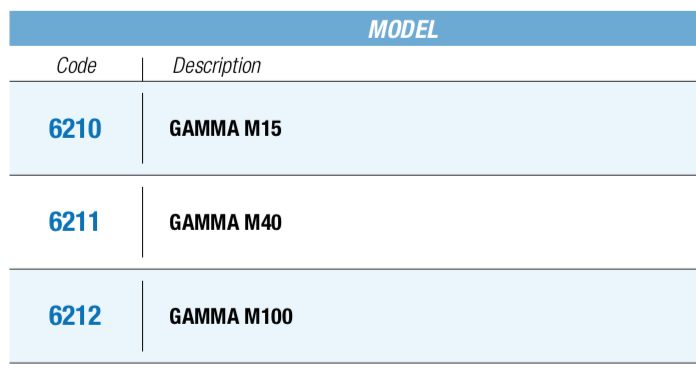The width and height of the screenshot is (696, 372).
Task: Click the divider between Code and Description headers
Action: 142,69
